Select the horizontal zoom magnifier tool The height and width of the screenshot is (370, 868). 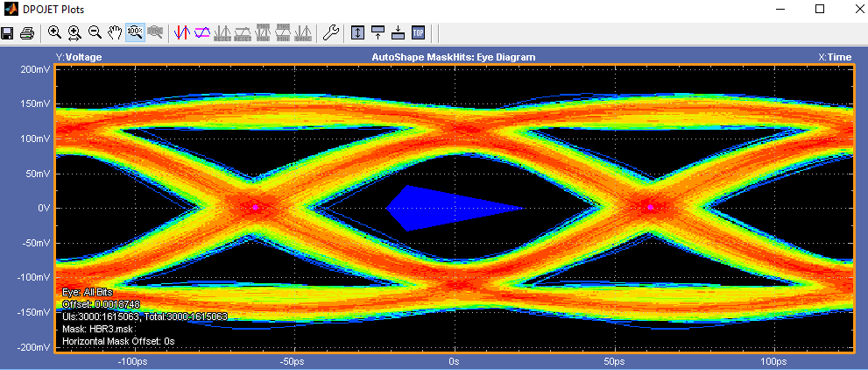coord(75,33)
